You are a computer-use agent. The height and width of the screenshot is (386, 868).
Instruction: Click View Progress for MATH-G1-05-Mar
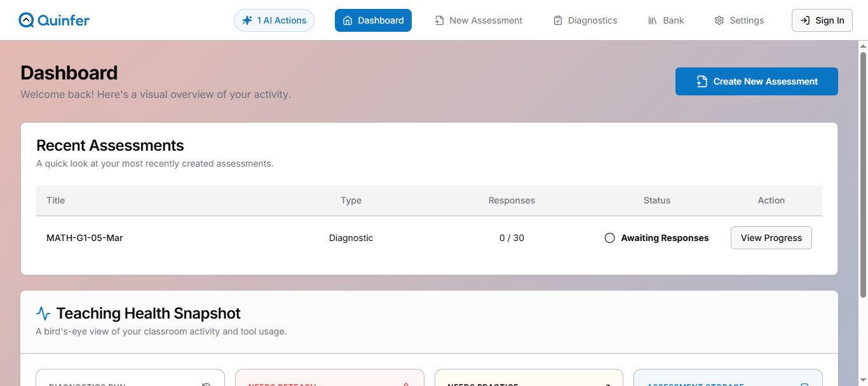click(x=771, y=238)
